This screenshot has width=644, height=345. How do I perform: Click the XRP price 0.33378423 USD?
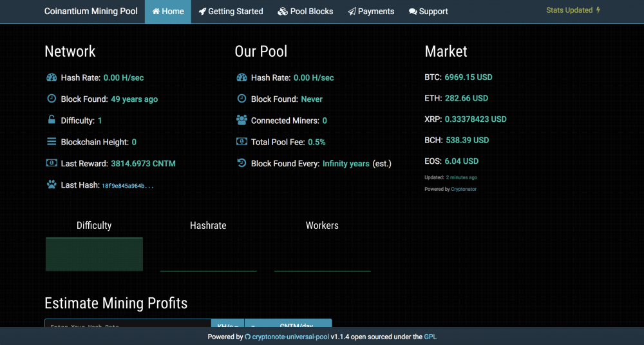[x=476, y=119]
